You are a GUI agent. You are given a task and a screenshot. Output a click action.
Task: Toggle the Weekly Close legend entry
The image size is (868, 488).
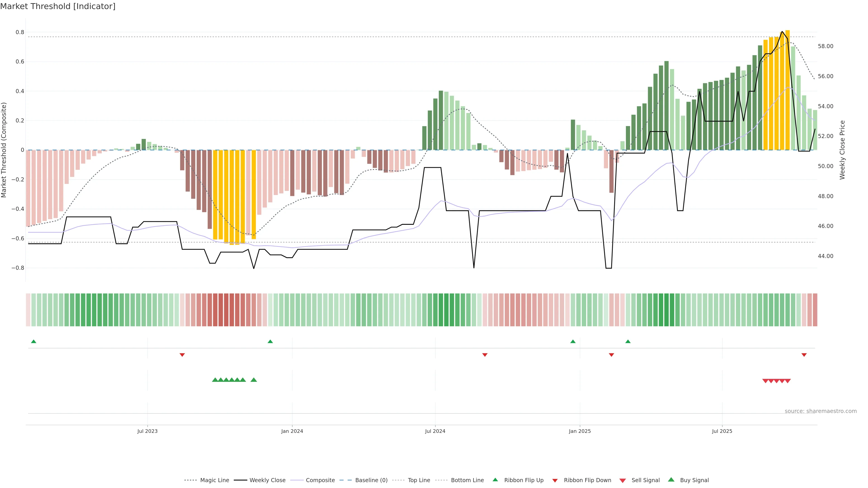click(267, 480)
